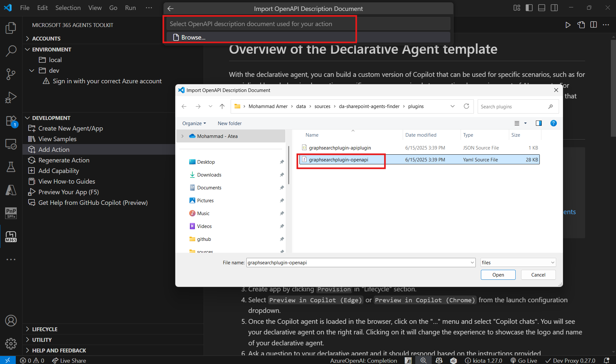Image resolution: width=616 pixels, height=364 pixels.
Task: Open Microsoft 365 Agents Toolkit view
Action: 11,236
